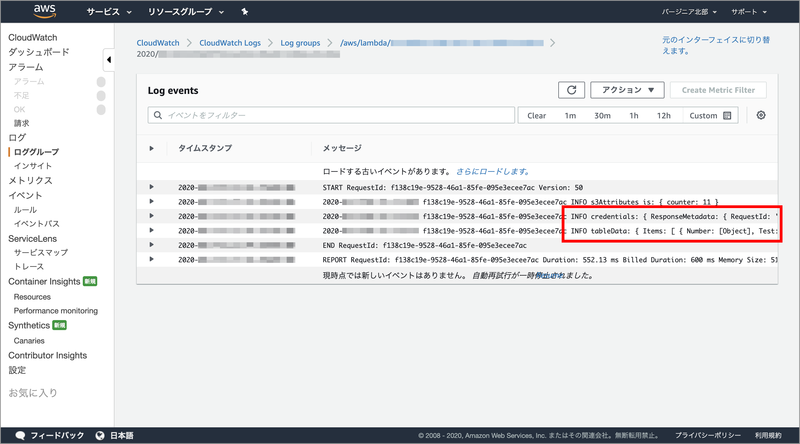Expand the INFO tableData log row
This screenshot has width=800, height=444.
pyautogui.click(x=152, y=230)
